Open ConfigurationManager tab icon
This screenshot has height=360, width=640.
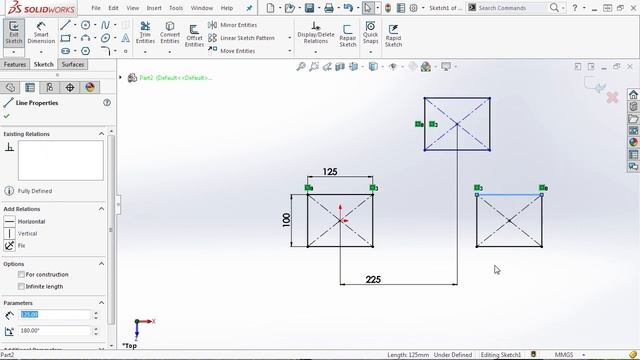[x=50, y=87]
